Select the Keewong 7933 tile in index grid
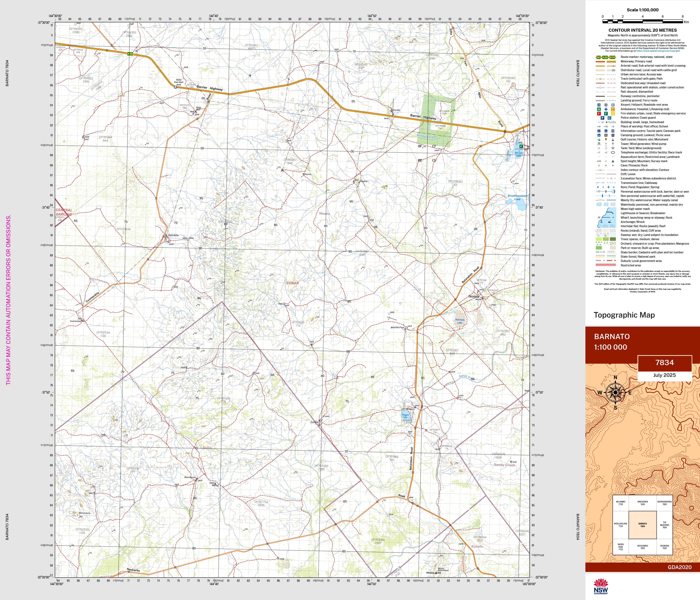Image resolution: width=700 pixels, height=600 pixels. click(x=664, y=547)
